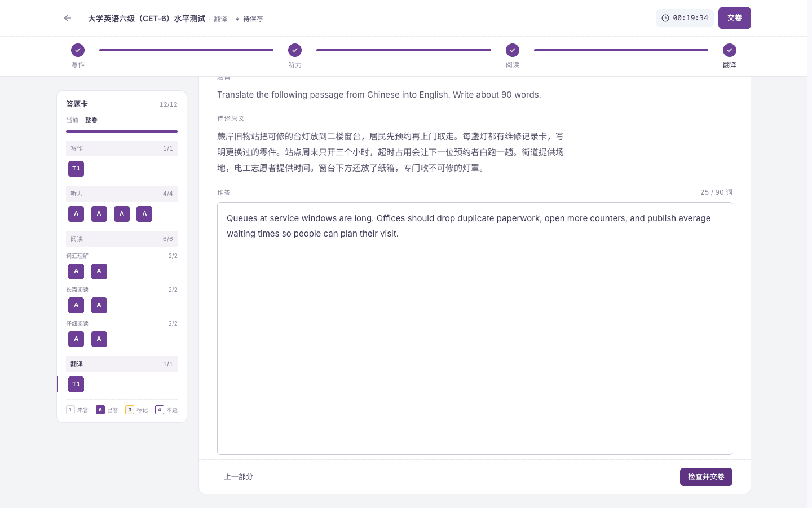Screen dimensions: 812x508
Task: Click into the translation answer text area
Action: tap(475, 329)
